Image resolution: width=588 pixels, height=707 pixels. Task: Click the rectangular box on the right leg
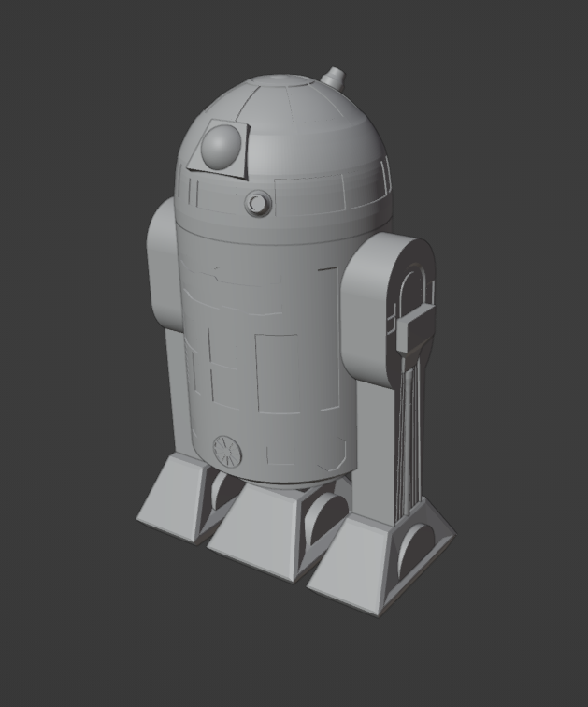(415, 328)
